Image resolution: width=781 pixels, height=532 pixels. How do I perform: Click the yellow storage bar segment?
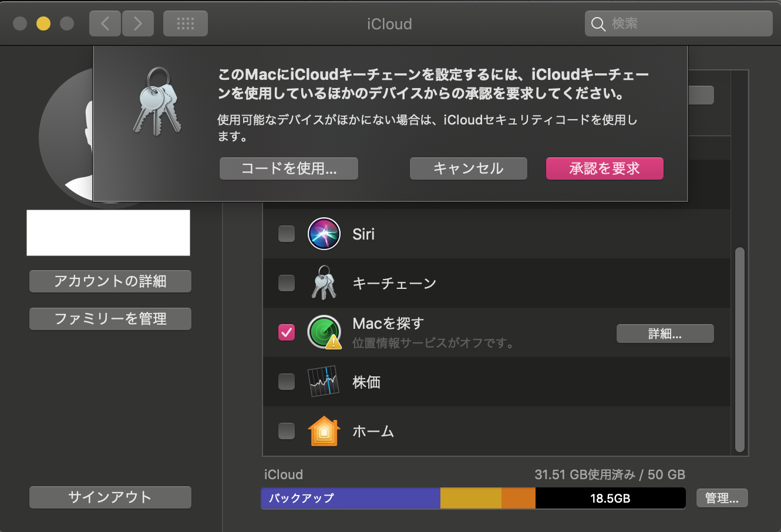pos(471,498)
